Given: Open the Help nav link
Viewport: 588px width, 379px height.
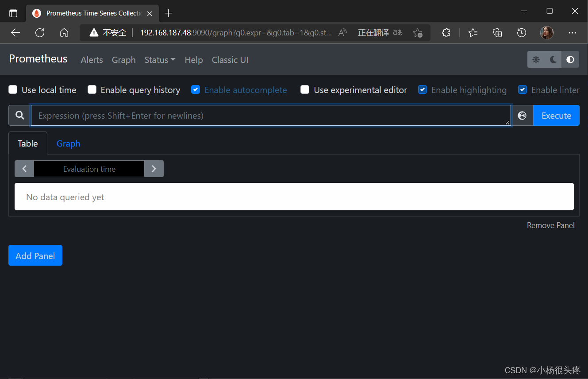Looking at the screenshot, I should pos(194,60).
